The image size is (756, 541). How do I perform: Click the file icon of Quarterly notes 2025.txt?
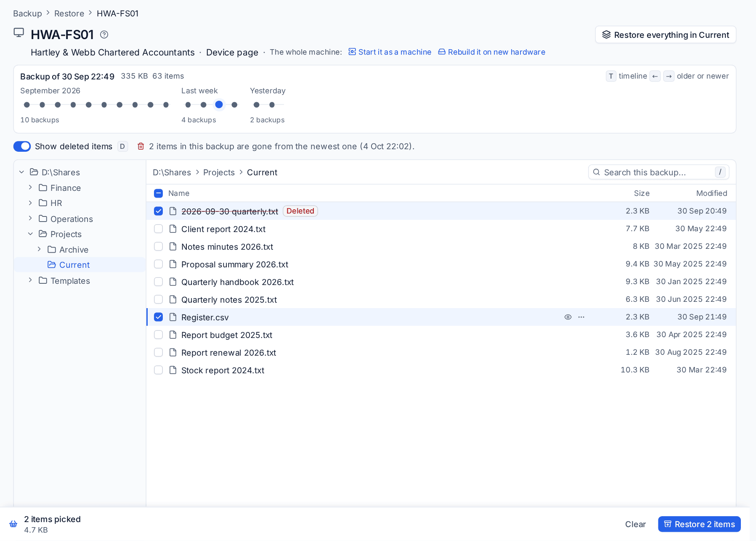pos(172,299)
